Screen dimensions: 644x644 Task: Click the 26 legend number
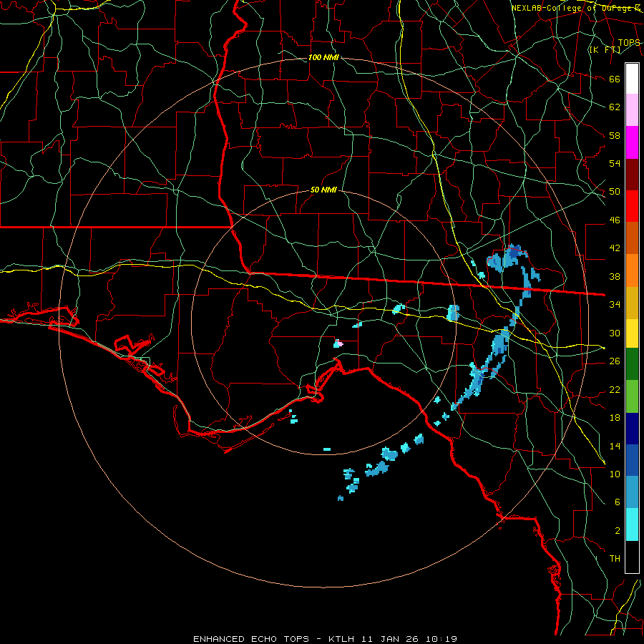(615, 361)
